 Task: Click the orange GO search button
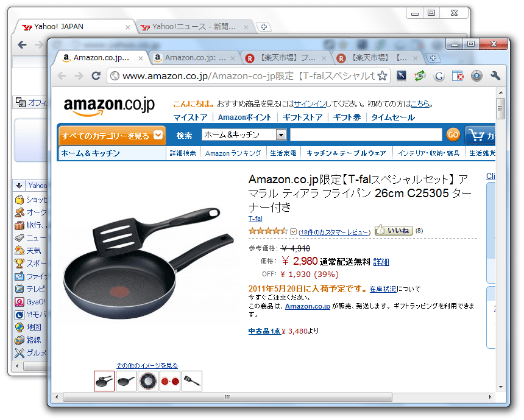click(x=453, y=135)
